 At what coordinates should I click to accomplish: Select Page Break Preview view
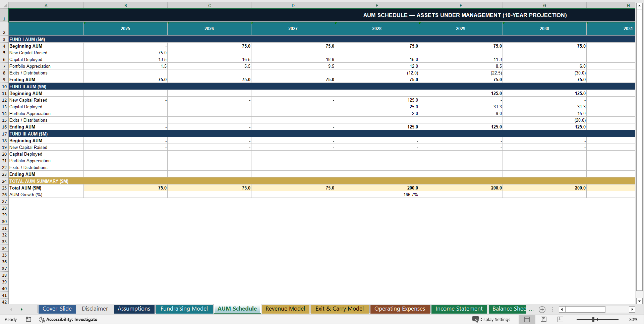coord(560,319)
